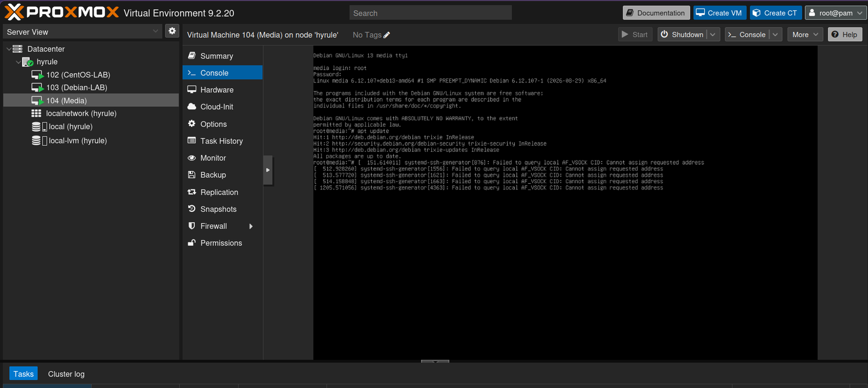Click the local-lvm storage icon
The image size is (868, 388).
click(39, 140)
